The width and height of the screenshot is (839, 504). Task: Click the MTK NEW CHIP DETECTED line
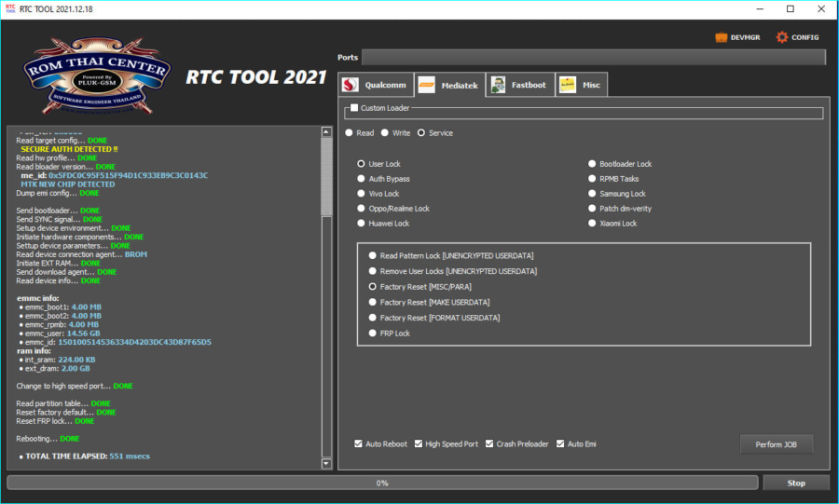[67, 184]
